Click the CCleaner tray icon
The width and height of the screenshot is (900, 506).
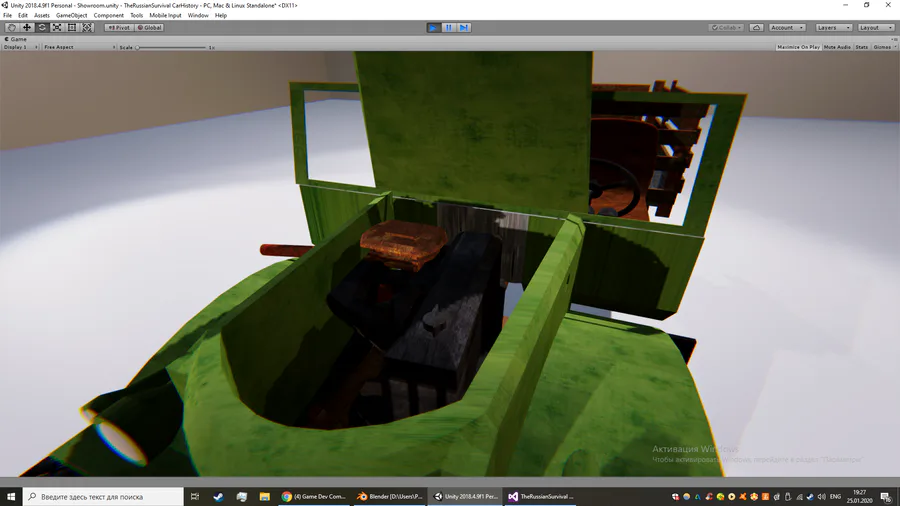tap(709, 497)
